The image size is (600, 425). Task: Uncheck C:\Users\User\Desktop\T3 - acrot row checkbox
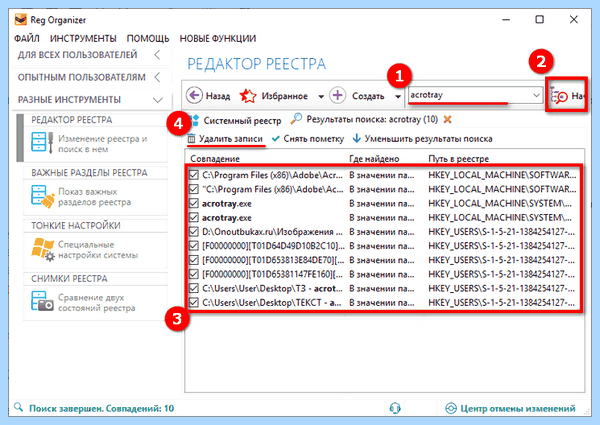point(194,288)
